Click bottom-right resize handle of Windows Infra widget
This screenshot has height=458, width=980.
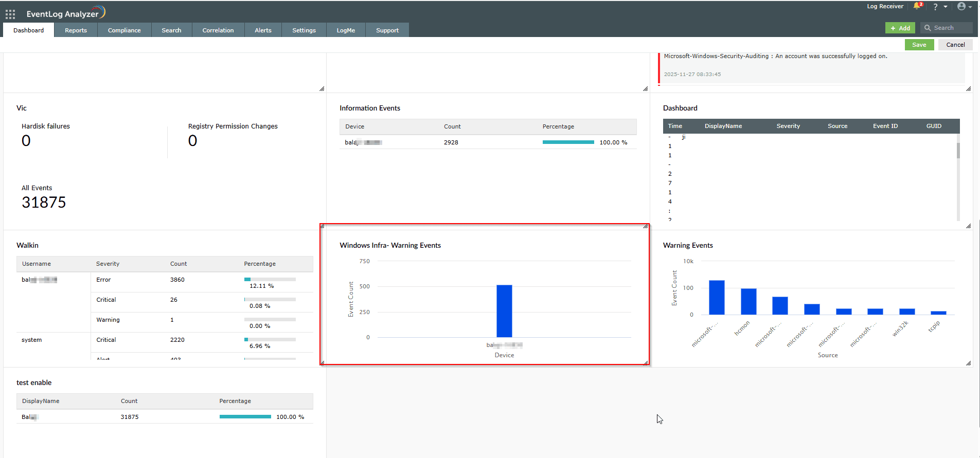646,362
